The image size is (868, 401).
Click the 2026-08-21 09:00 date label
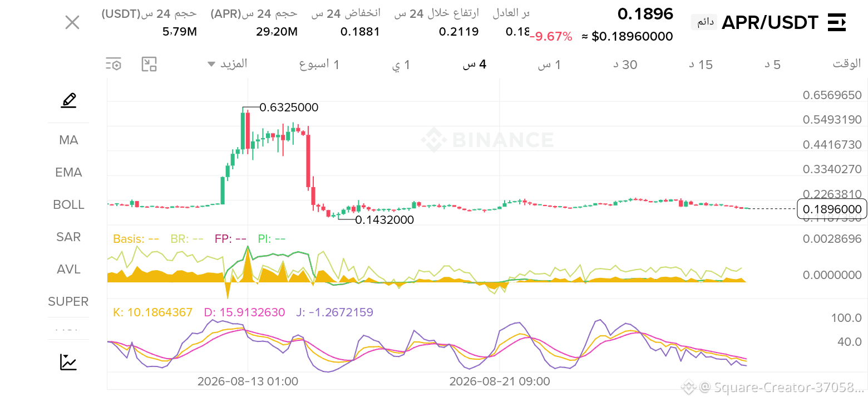click(500, 382)
